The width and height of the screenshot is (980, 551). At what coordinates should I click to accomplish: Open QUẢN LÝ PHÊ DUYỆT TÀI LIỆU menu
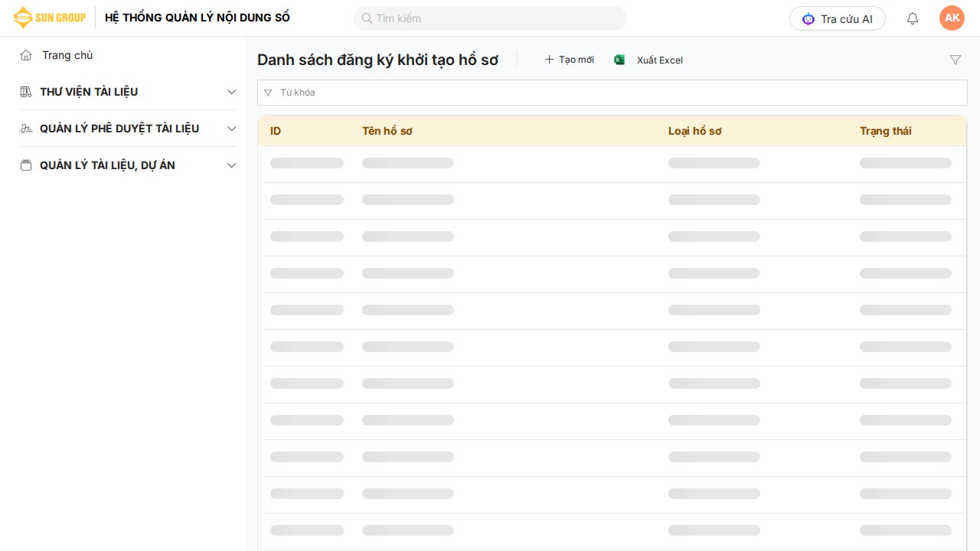coord(119,129)
